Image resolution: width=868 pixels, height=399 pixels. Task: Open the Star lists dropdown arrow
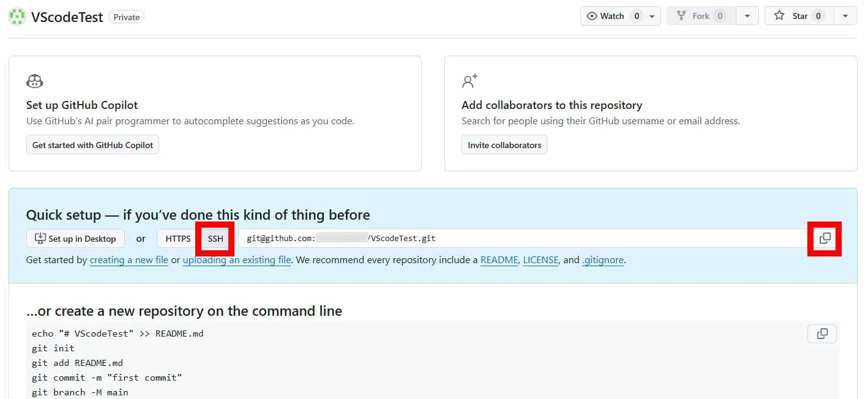coord(845,16)
